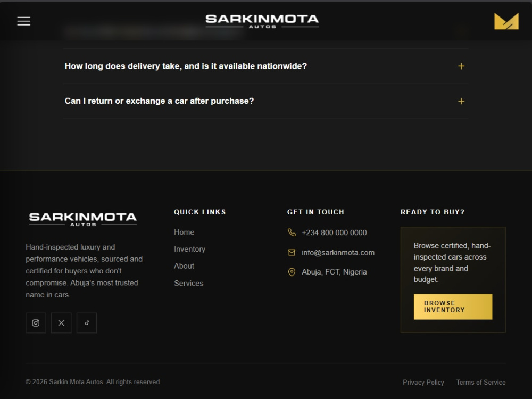This screenshot has height=399, width=532.
Task: Open the About quick link
Action: coord(184,266)
